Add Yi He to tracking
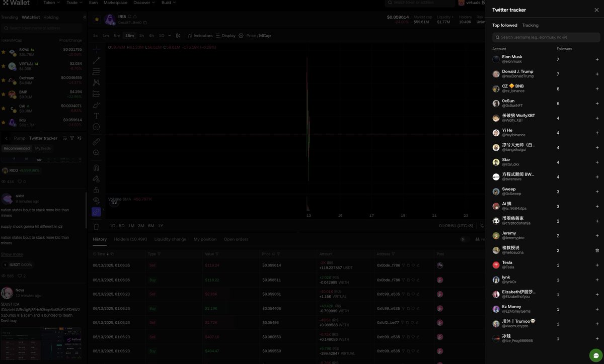Image resolution: width=604 pixels, height=364 pixels. [597, 133]
